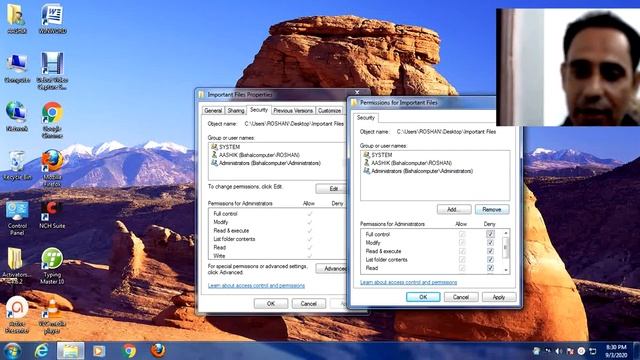The width and height of the screenshot is (640, 360).
Task: Open the taskbar clock and date
Action: pos(616,351)
